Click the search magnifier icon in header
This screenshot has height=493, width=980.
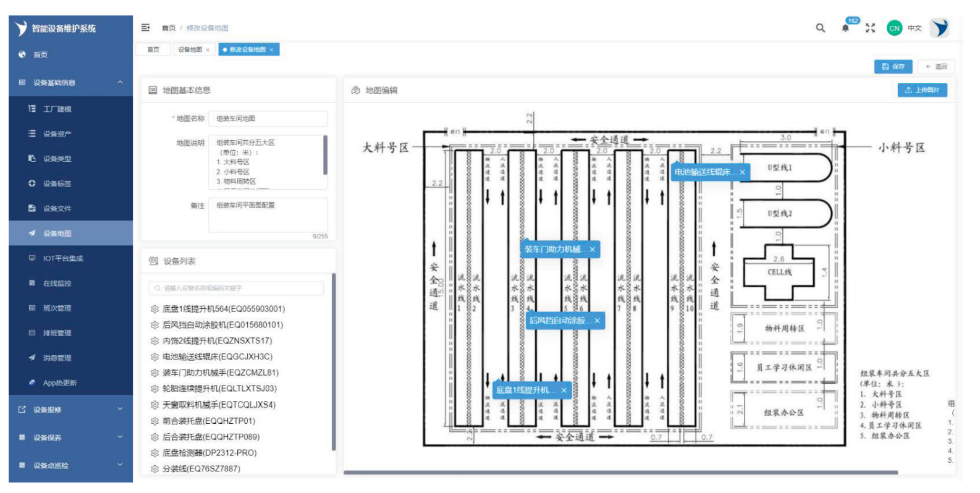(820, 28)
